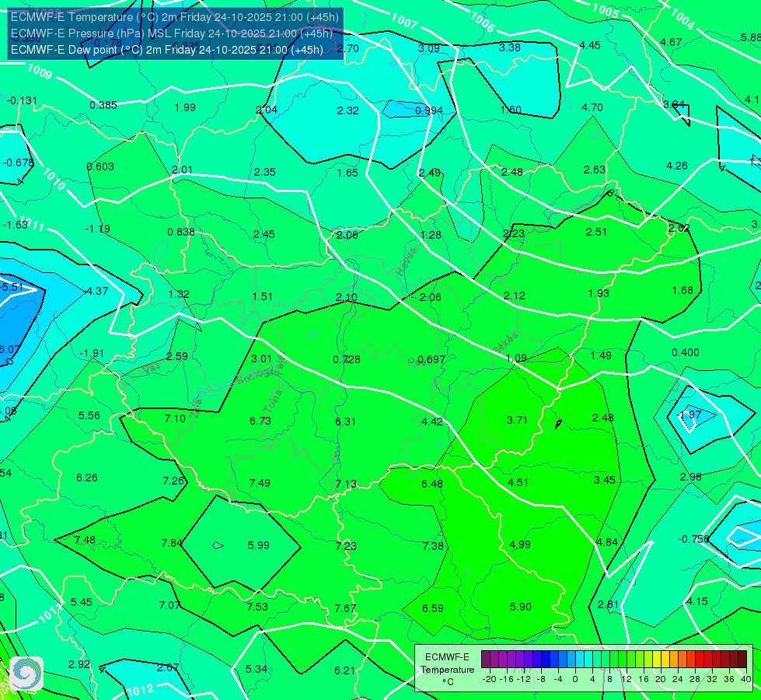Click the 1.99 grid value
761x700 pixels.
(185, 107)
